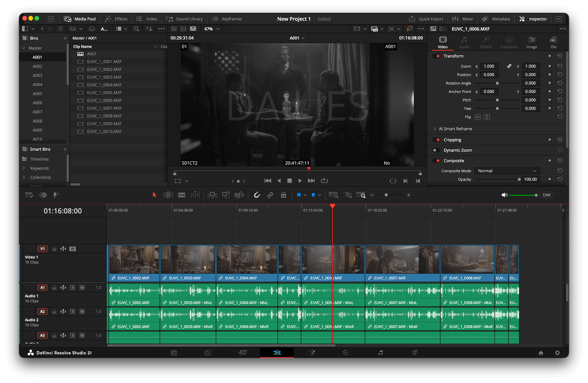588x383 pixels.
Task: Click the DIM audio button
Action: pyautogui.click(x=547, y=195)
